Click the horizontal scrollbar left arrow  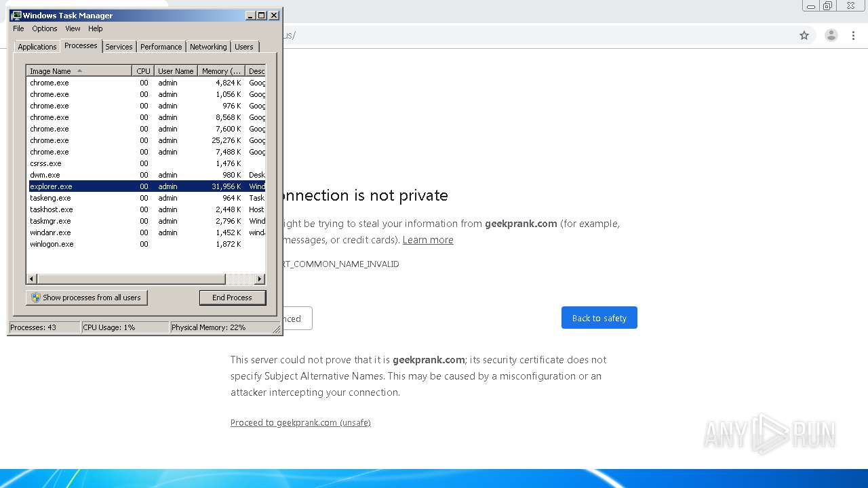tap(31, 279)
